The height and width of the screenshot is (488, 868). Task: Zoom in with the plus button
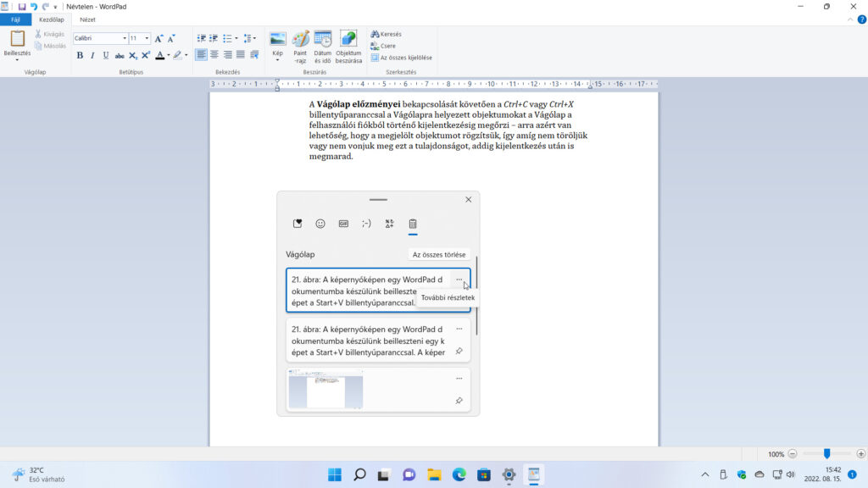(861, 454)
